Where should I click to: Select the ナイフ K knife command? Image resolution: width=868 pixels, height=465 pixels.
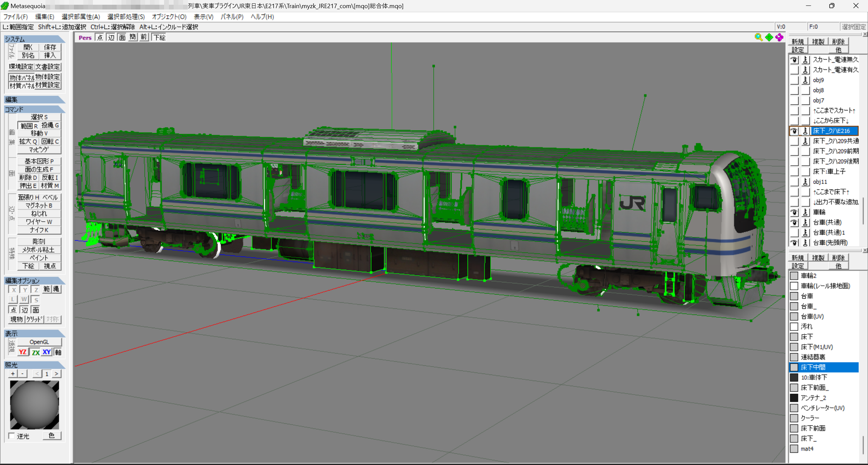[x=39, y=230]
